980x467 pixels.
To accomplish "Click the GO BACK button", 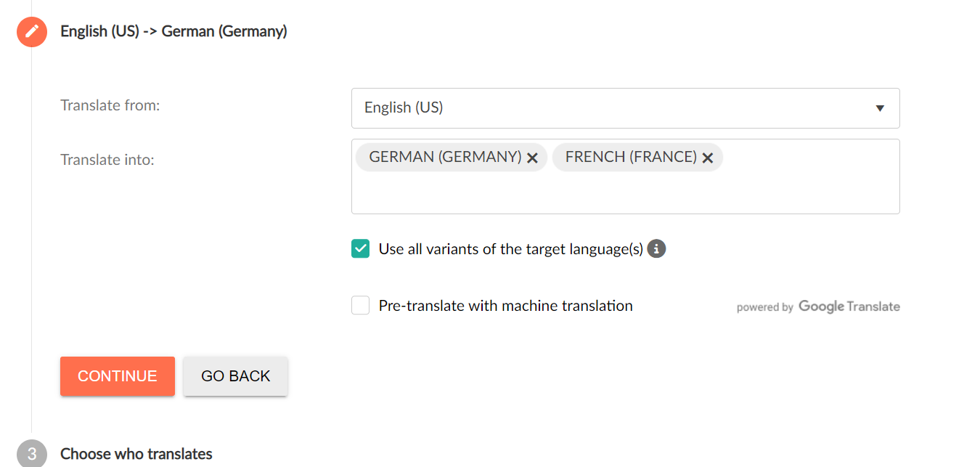I will (235, 376).
